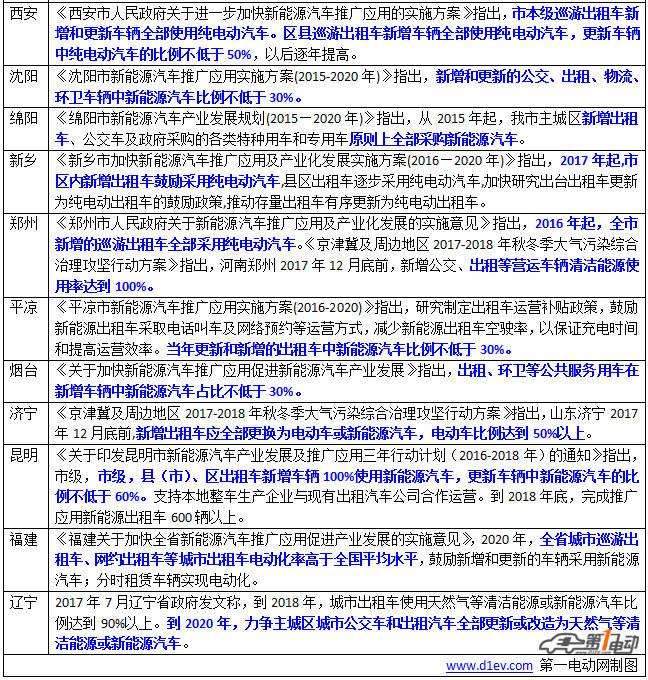648x680 pixels.
Task: Click blue text 新增车辆中新能源汽车占比不低于 30%
Action: point(178,392)
